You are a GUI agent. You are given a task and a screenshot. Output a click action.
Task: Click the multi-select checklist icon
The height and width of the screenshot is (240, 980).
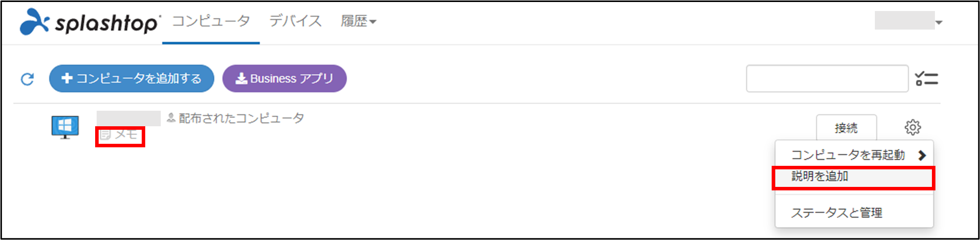pyautogui.click(x=926, y=79)
